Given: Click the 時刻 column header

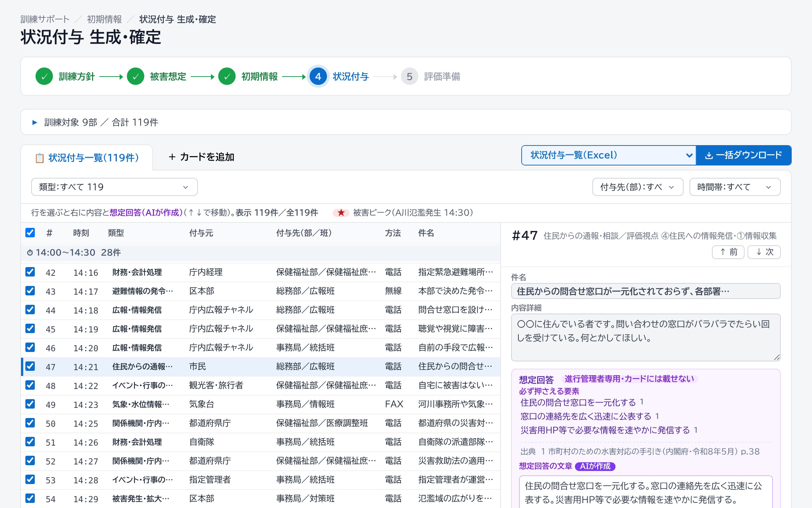Looking at the screenshot, I should tap(81, 233).
